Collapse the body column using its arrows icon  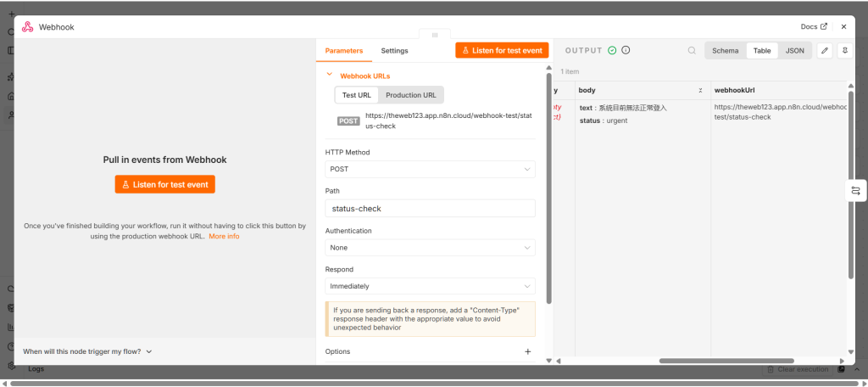click(700, 90)
